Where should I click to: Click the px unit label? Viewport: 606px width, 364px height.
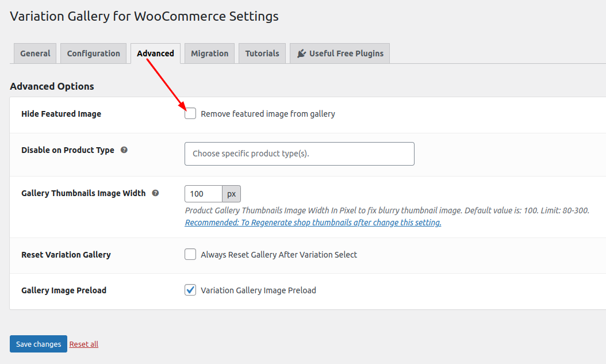(232, 194)
